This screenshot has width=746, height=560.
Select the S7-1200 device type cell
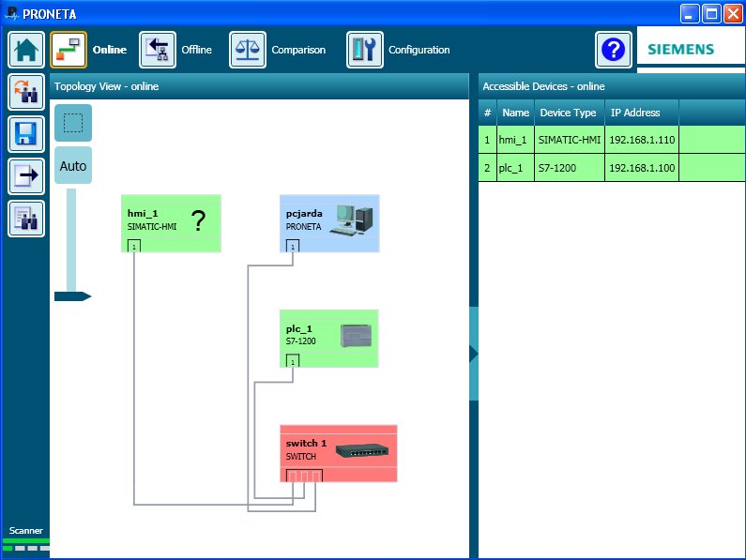pyautogui.click(x=570, y=168)
